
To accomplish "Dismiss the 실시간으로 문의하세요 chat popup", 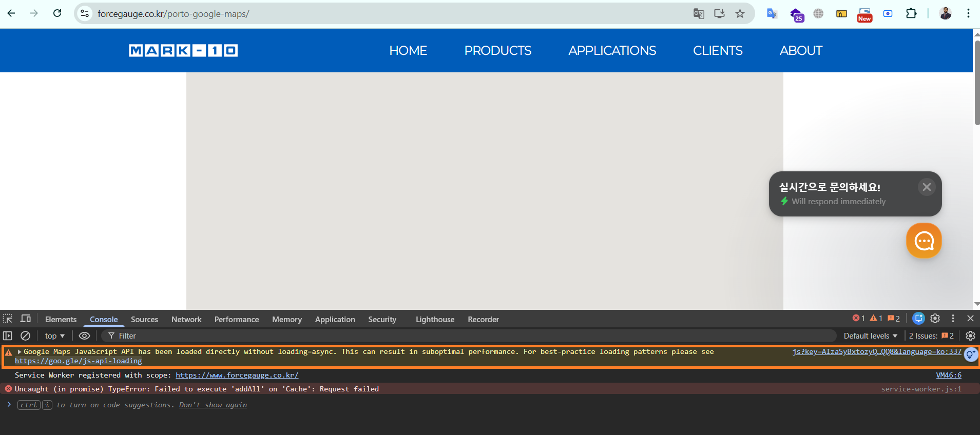I will point(927,187).
